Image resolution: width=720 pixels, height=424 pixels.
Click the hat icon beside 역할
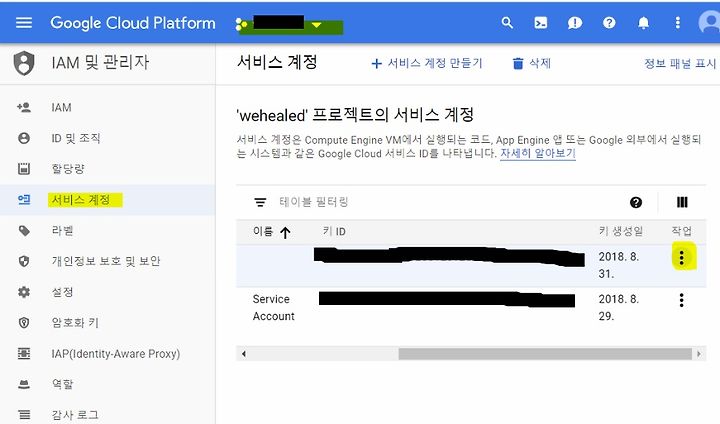pos(24,384)
